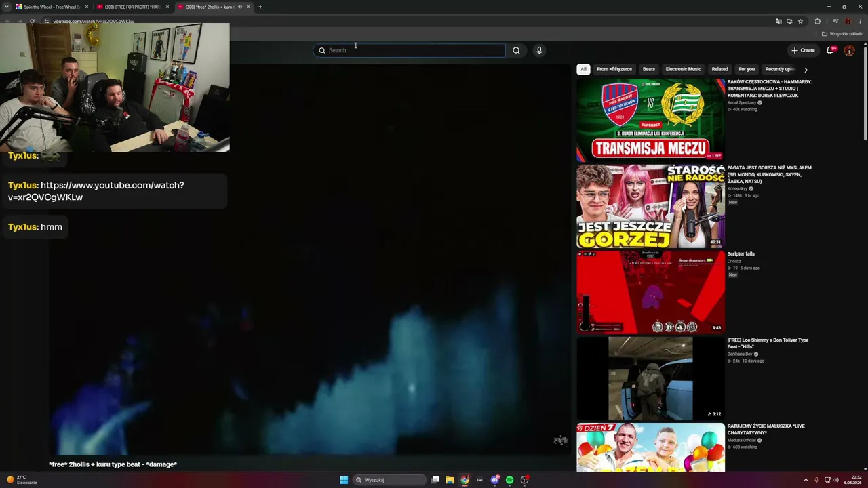Open the tab search dropdown
This screenshot has height=488, width=868.
tap(7, 7)
